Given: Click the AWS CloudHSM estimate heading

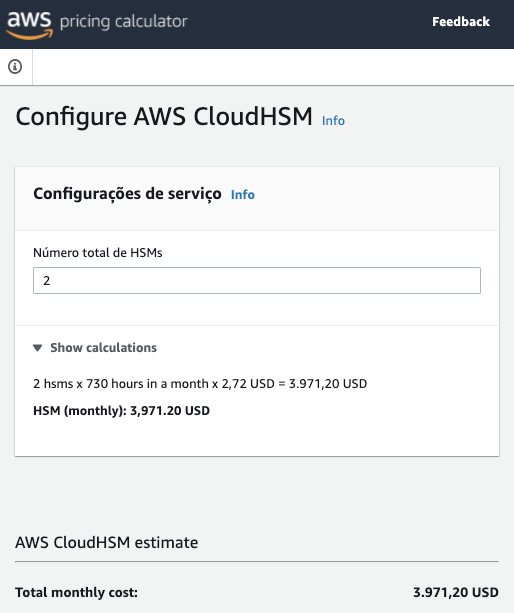Looking at the screenshot, I should click(x=107, y=543).
